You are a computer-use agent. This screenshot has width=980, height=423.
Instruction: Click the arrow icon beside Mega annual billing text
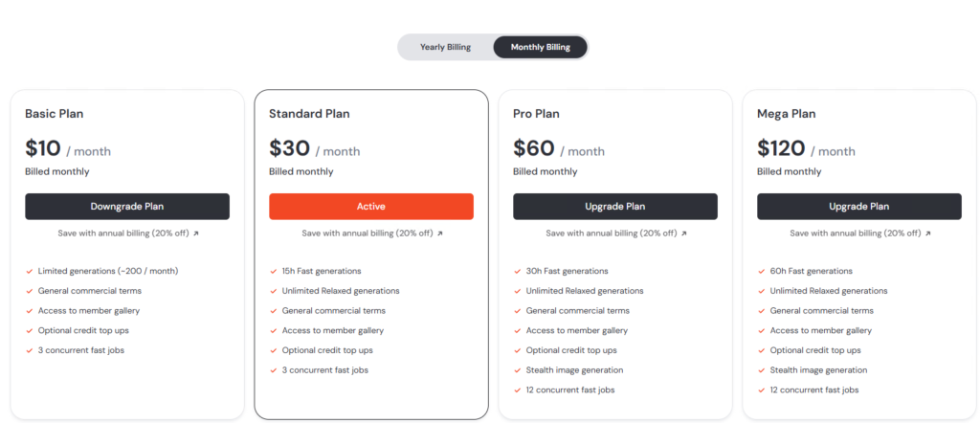(927, 234)
